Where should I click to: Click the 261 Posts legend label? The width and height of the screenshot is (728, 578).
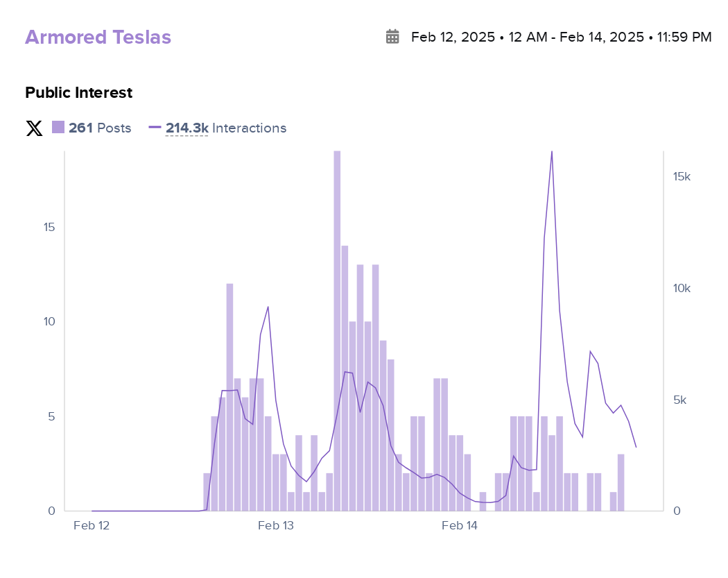[x=100, y=128]
